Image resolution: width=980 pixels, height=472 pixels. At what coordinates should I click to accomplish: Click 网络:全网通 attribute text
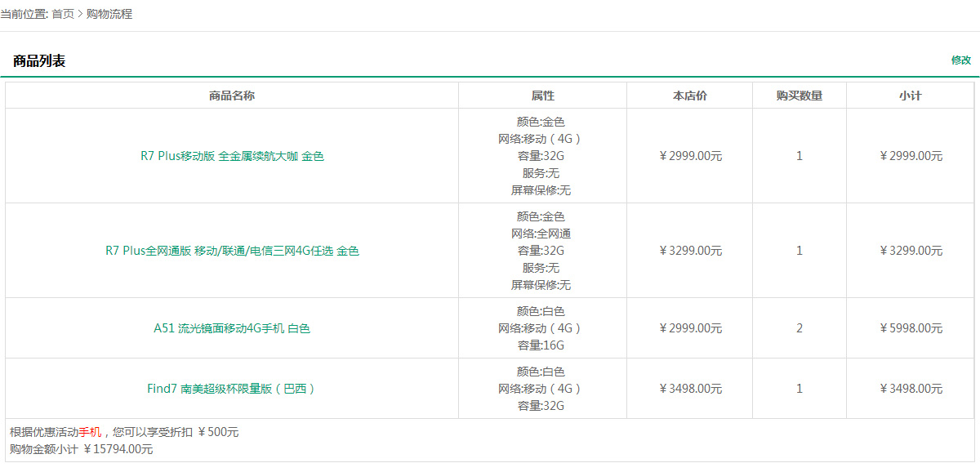coord(541,234)
